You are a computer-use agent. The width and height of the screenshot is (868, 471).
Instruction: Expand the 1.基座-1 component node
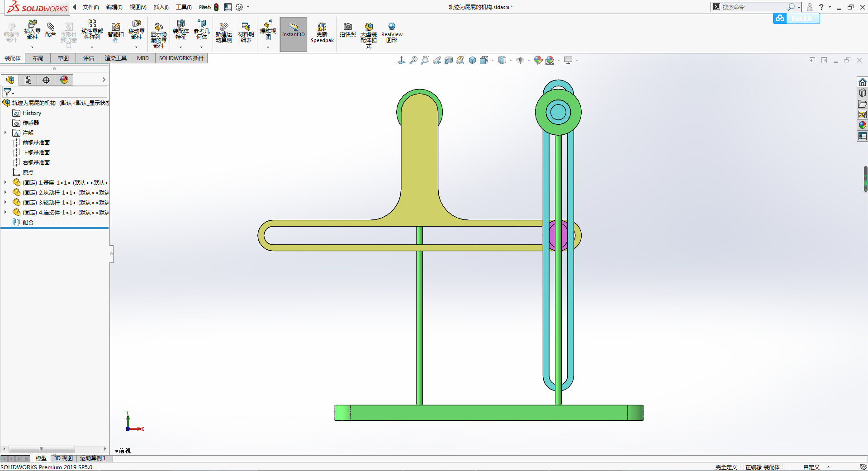tap(5, 182)
